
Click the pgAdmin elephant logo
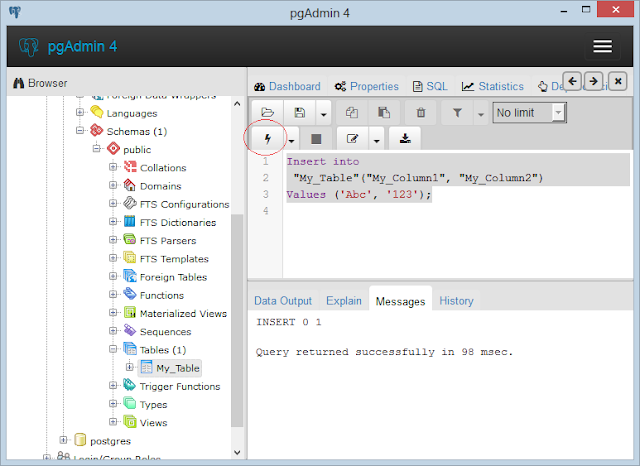[x=29, y=47]
